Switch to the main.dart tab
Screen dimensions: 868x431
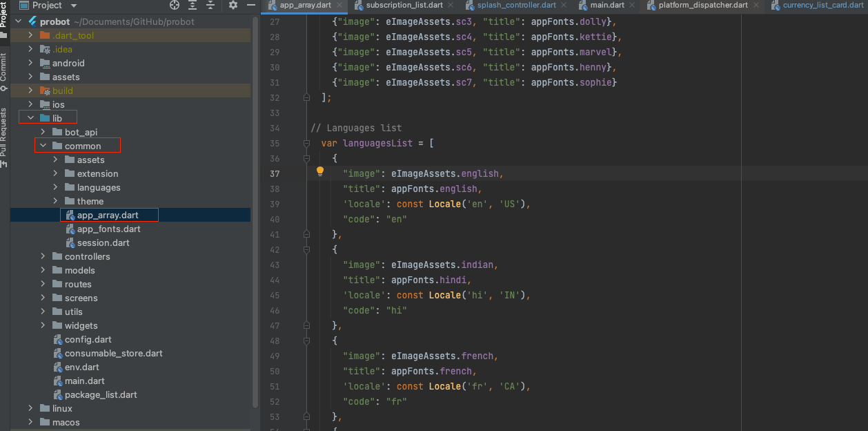(x=607, y=6)
